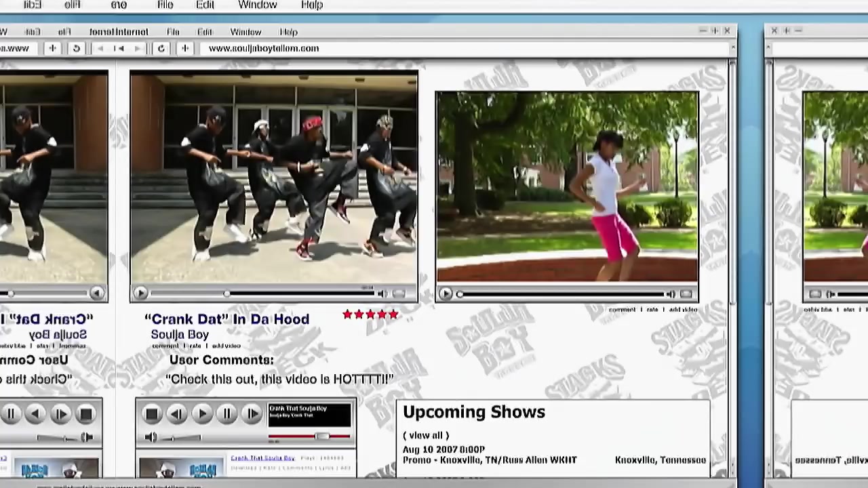
Task: Open the browser window Help menu
Action: pyautogui.click(x=288, y=32)
